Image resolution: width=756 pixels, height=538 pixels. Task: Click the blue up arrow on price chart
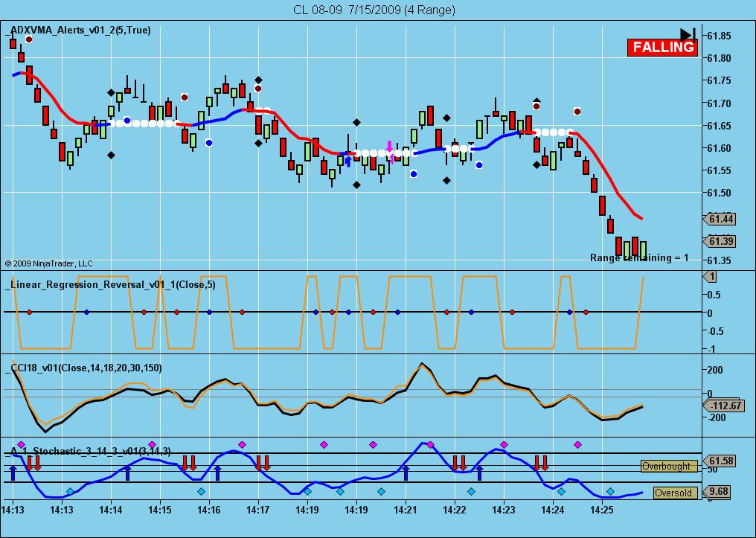coord(348,161)
